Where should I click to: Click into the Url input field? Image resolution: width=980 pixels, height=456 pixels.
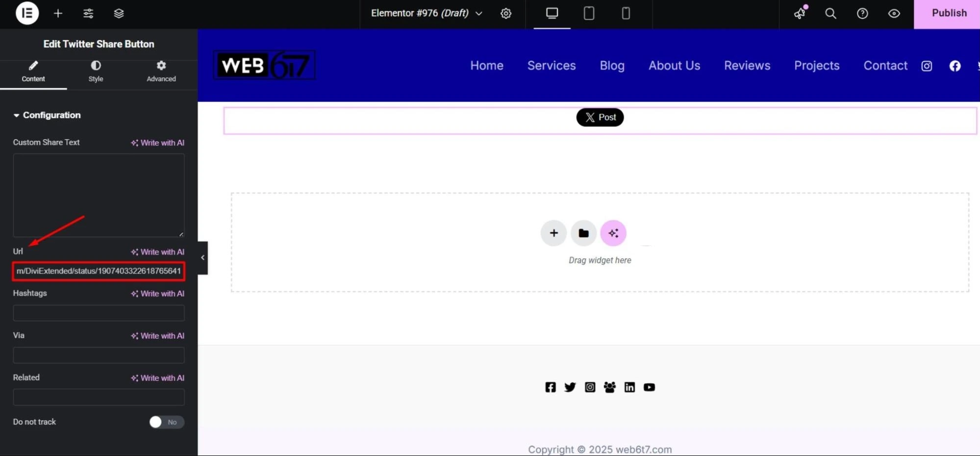(x=99, y=271)
